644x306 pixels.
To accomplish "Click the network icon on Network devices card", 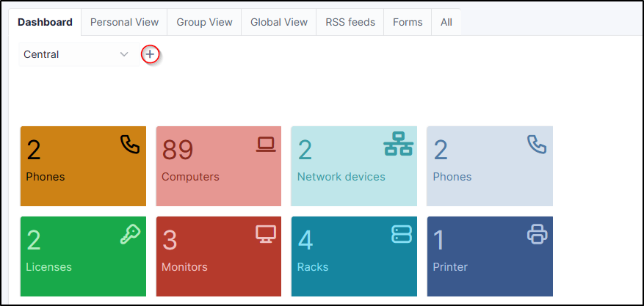I will (x=399, y=145).
